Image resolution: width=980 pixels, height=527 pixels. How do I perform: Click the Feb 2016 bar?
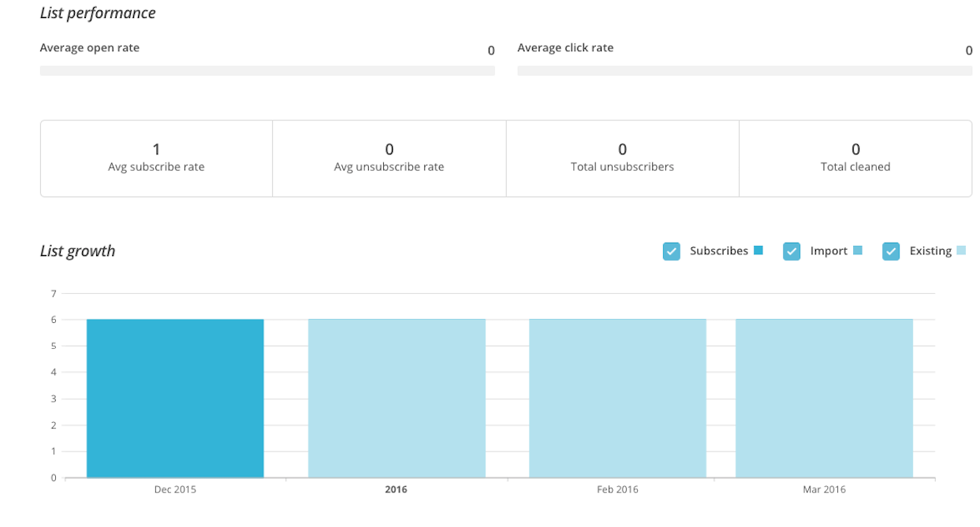[617, 398]
